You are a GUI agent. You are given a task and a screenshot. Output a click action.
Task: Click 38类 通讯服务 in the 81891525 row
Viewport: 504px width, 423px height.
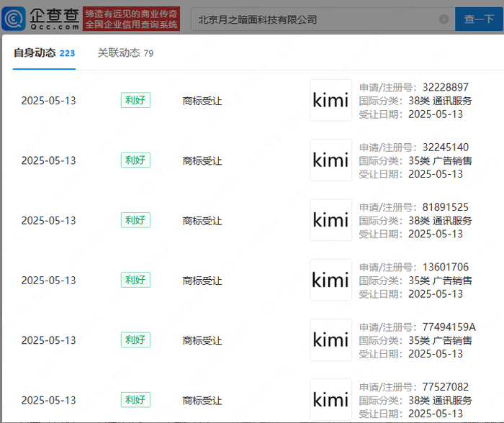tap(440, 221)
